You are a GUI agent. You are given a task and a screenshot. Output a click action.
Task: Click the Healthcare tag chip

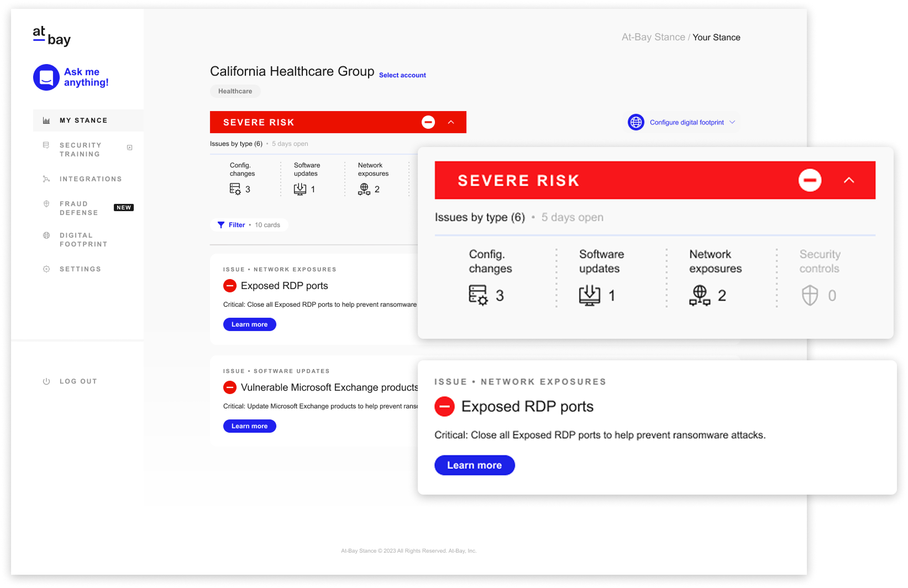tap(235, 91)
